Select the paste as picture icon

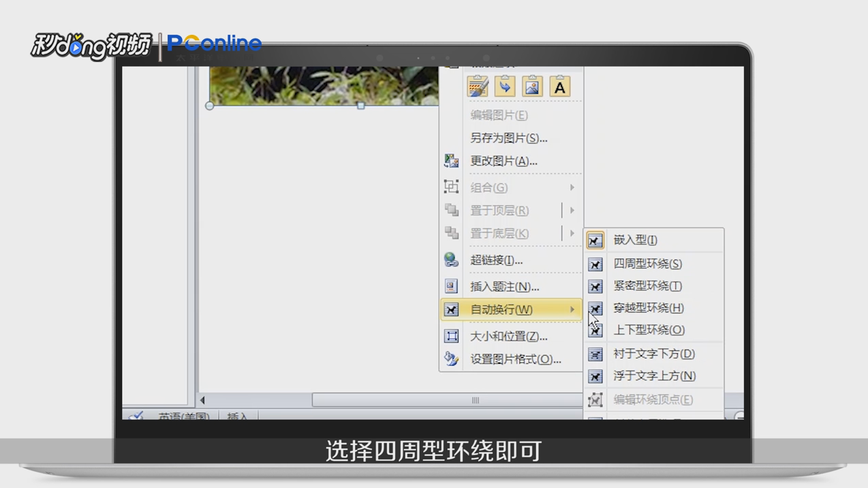531,87
